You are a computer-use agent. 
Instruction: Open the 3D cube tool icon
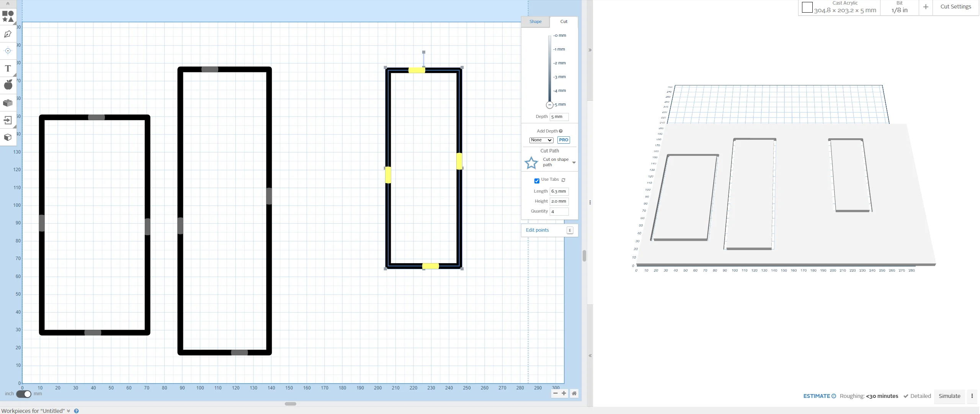8,137
